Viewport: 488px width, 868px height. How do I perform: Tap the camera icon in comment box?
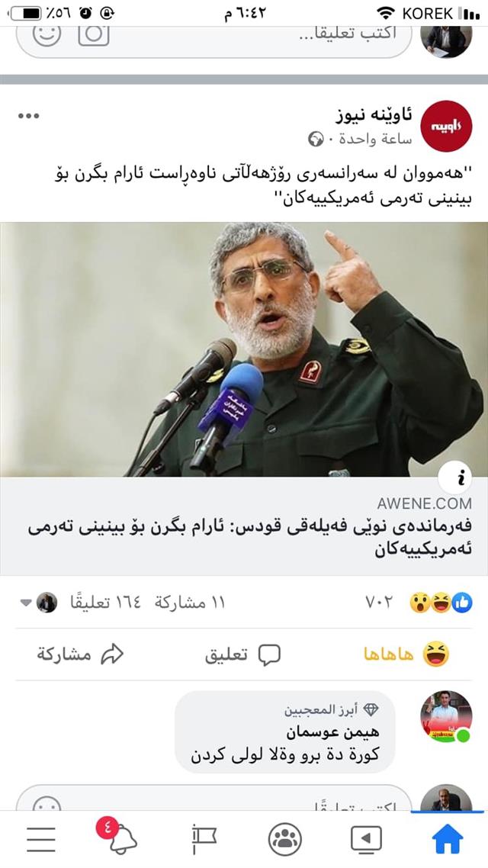pos(94,34)
